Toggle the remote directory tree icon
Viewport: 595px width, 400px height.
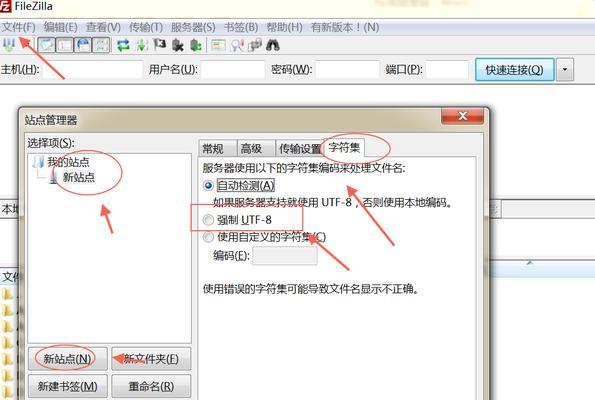(83, 45)
